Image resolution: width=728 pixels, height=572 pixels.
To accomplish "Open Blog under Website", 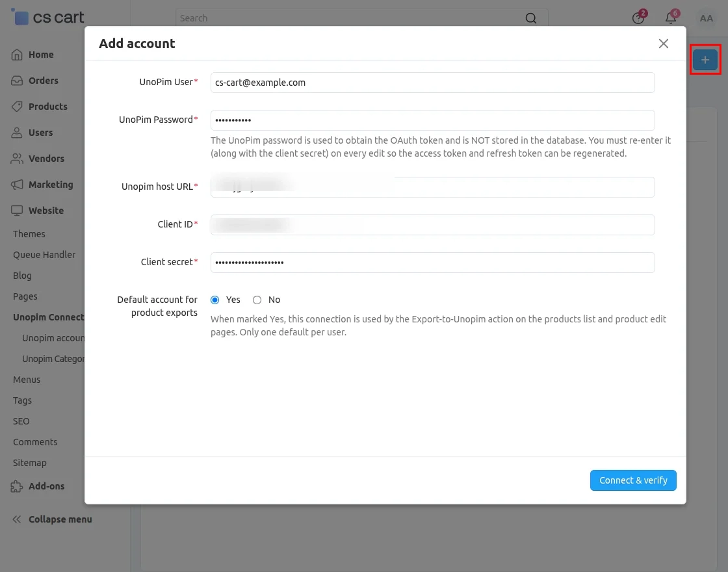I will [x=22, y=276].
